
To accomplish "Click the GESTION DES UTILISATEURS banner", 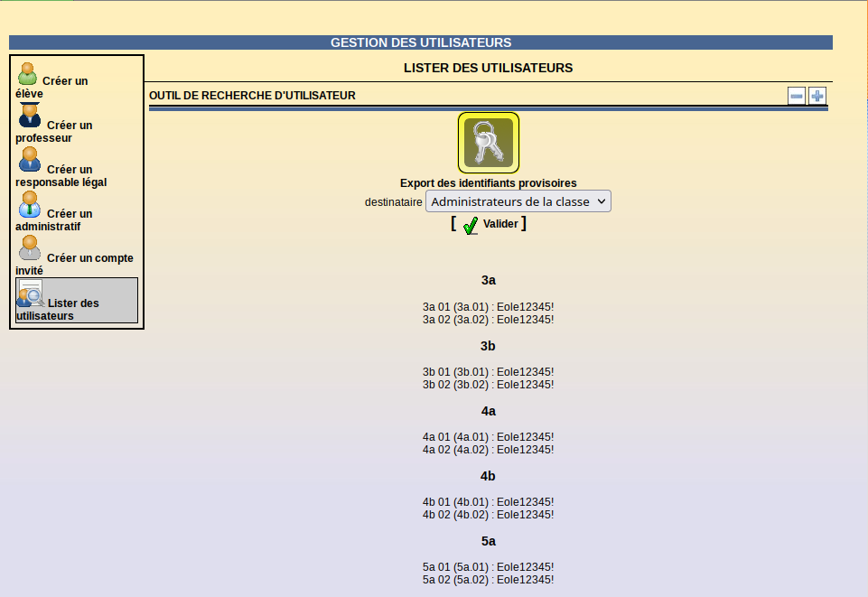I will 421,42.
